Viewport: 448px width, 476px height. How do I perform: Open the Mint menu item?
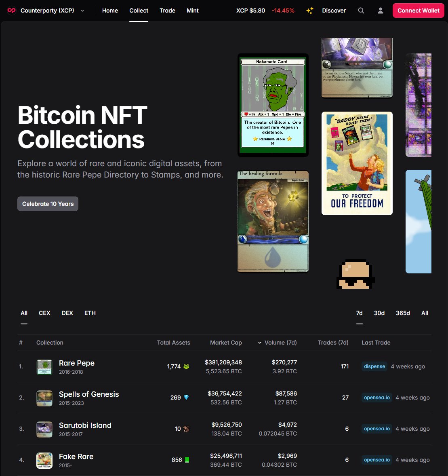[x=193, y=11]
